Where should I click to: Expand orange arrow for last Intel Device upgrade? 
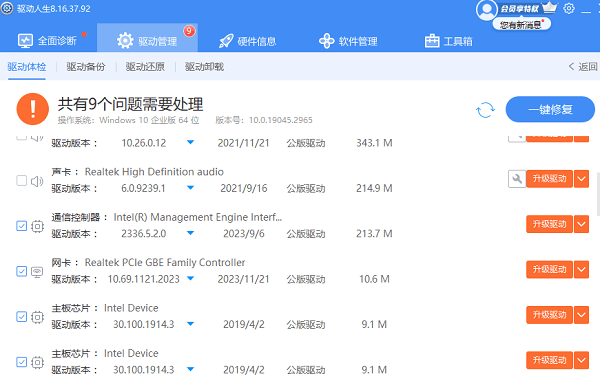point(581,360)
